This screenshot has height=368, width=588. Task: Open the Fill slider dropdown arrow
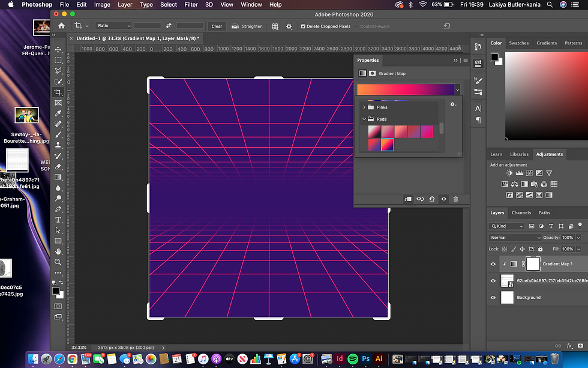[x=578, y=249]
